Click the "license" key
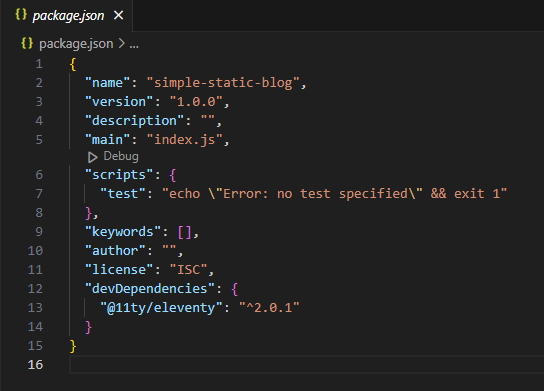The width and height of the screenshot is (544, 391). pos(119,270)
